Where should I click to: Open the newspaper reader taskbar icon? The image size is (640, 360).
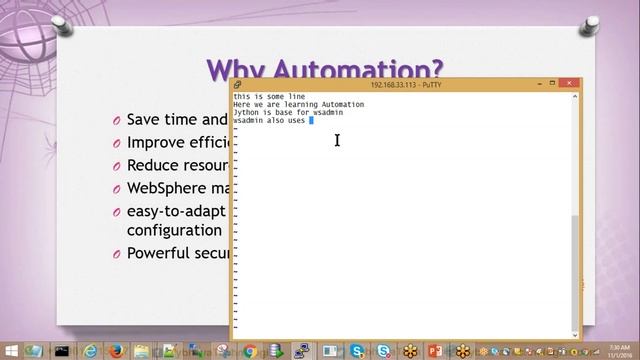click(x=330, y=351)
